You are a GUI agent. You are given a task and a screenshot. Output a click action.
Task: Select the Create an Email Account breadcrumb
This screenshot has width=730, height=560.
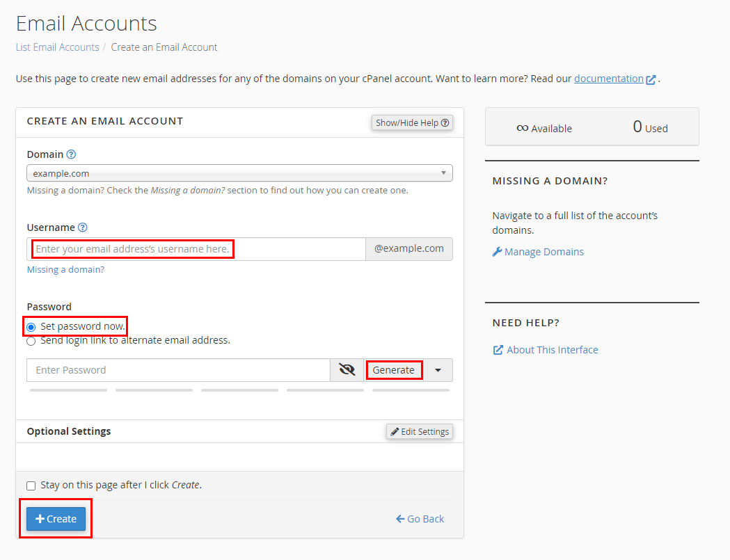(x=164, y=47)
